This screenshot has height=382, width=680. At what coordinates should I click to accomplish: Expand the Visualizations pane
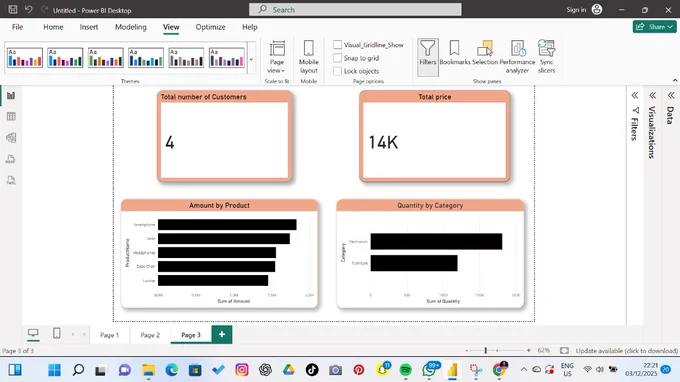point(653,95)
